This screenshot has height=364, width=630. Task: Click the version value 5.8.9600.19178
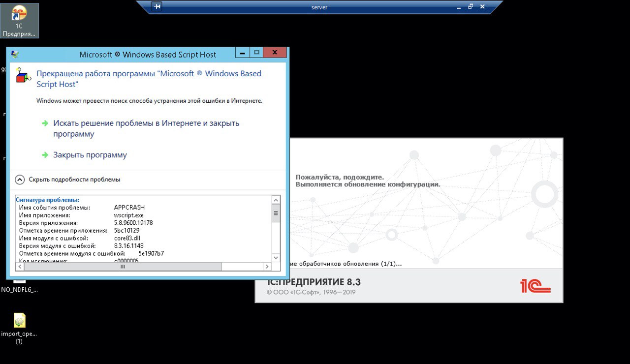coord(133,223)
